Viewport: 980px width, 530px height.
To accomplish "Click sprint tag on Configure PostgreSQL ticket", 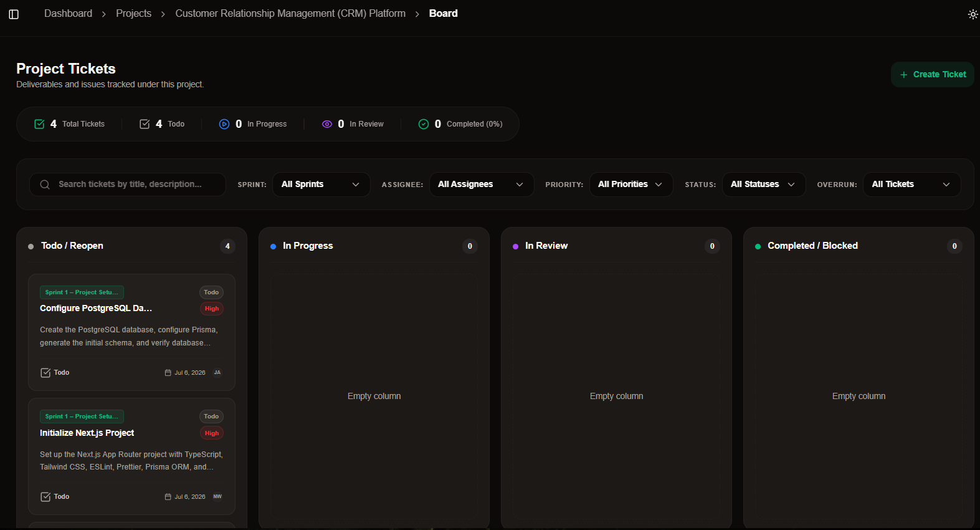I will [x=82, y=292].
